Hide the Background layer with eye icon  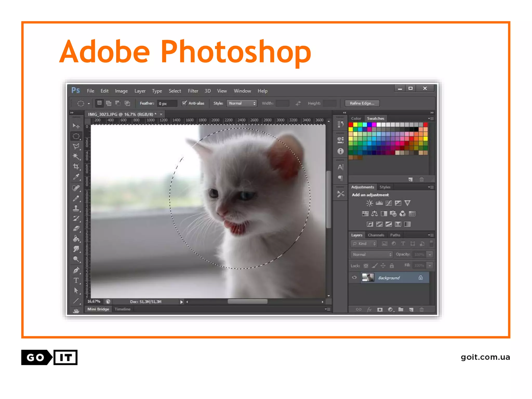pos(354,277)
